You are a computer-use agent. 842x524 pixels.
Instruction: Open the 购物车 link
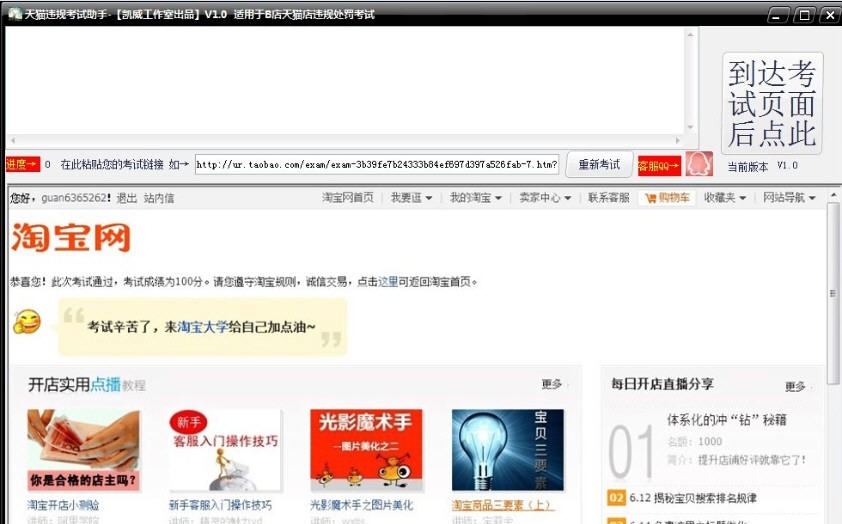pyautogui.click(x=674, y=198)
